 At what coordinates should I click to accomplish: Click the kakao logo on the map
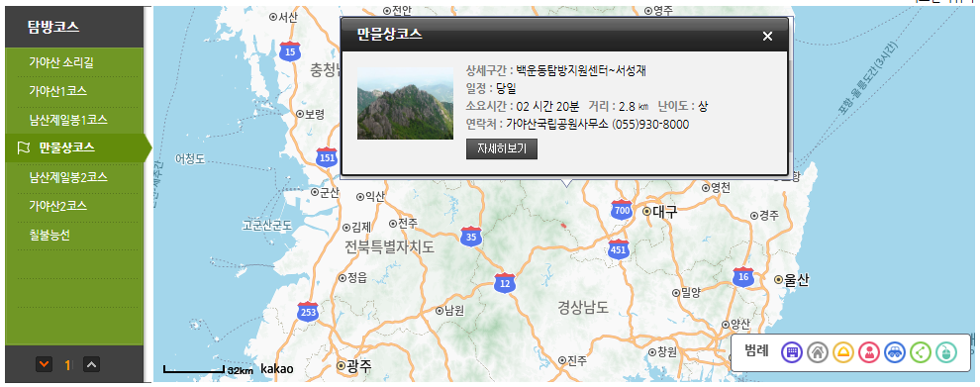(276, 369)
